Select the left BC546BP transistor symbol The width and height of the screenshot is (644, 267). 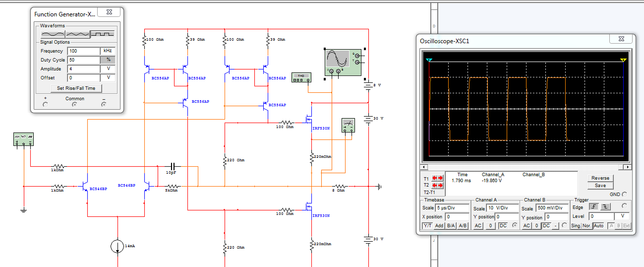pyautogui.click(x=85, y=187)
